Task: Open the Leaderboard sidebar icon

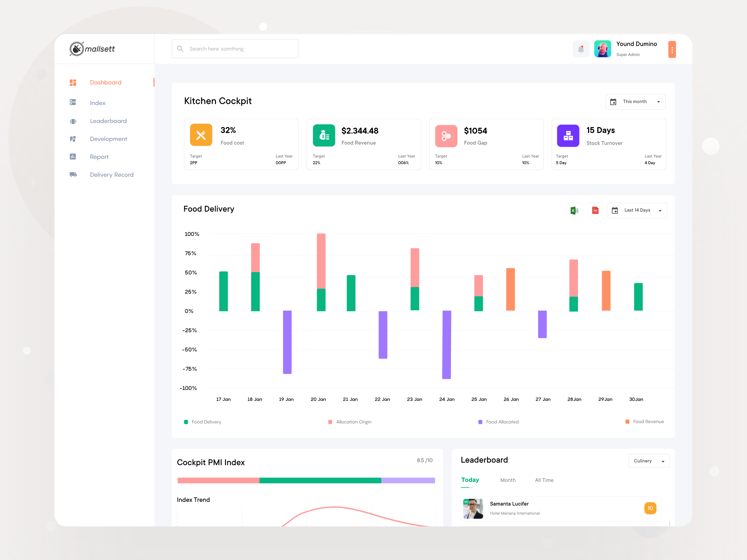Action: [73, 121]
